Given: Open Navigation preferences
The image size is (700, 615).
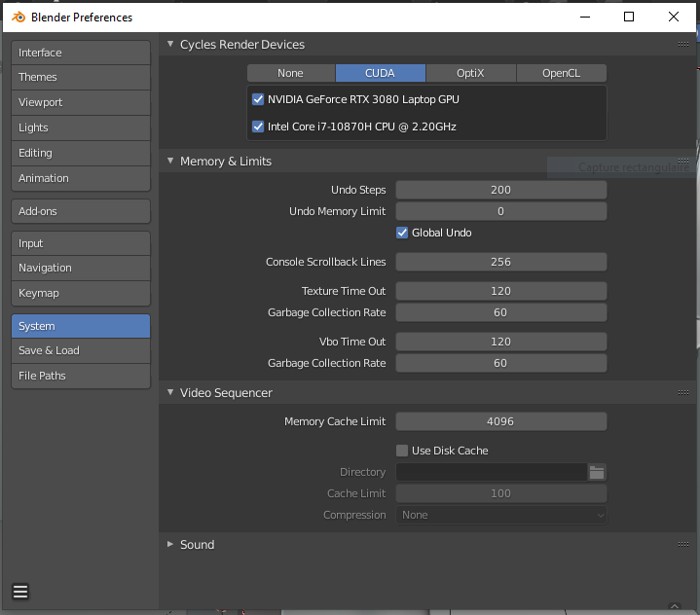Looking at the screenshot, I should [81, 269].
